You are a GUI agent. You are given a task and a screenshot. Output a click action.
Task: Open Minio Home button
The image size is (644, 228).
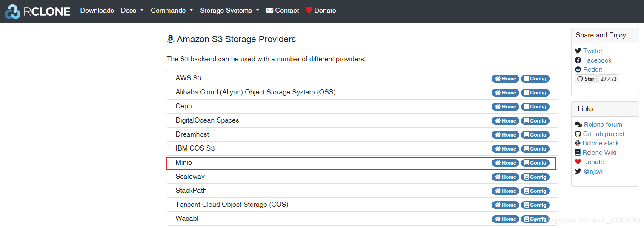(505, 163)
